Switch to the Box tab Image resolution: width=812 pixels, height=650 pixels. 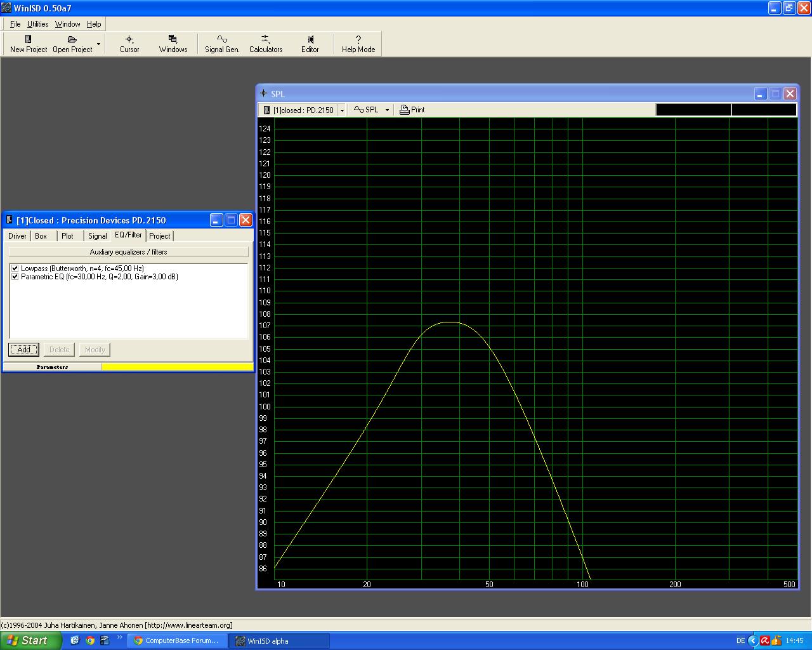coord(41,236)
